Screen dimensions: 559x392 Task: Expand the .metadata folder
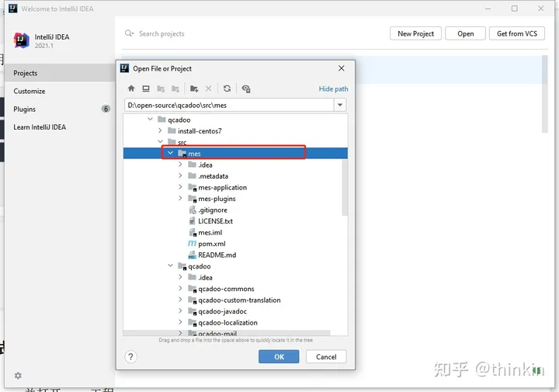click(180, 175)
